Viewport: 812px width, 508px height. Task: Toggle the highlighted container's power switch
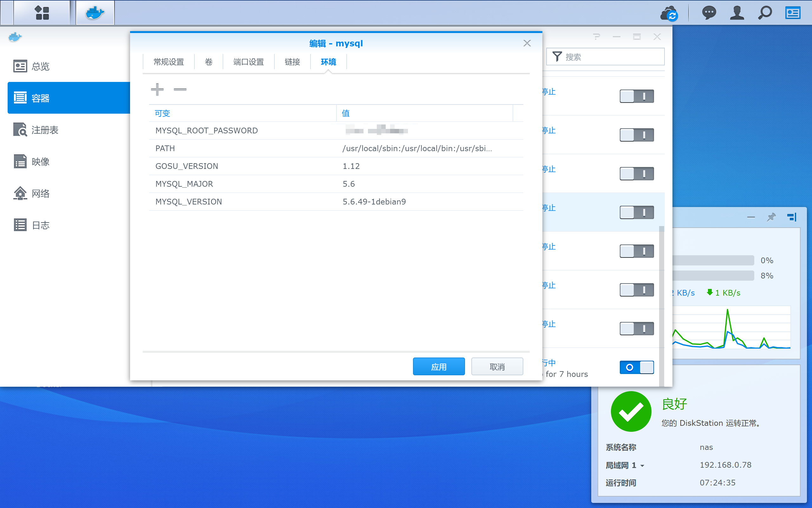click(637, 212)
